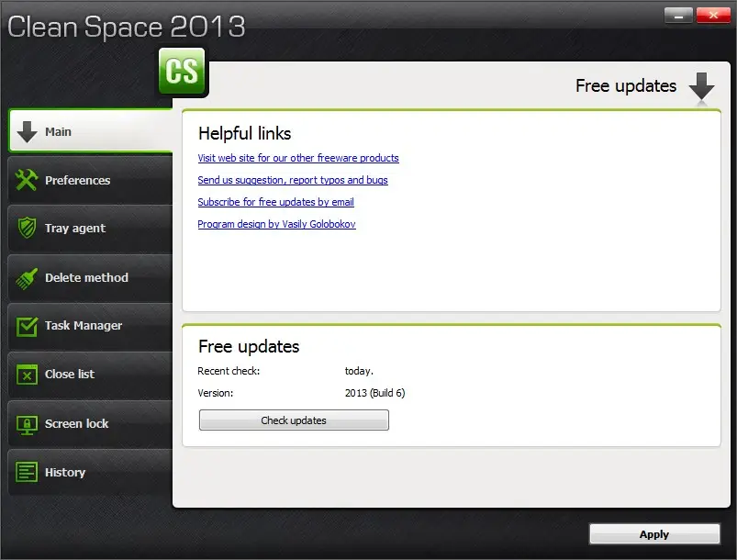Click the lined-page History icon
This screenshot has width=737, height=560.
coord(27,472)
